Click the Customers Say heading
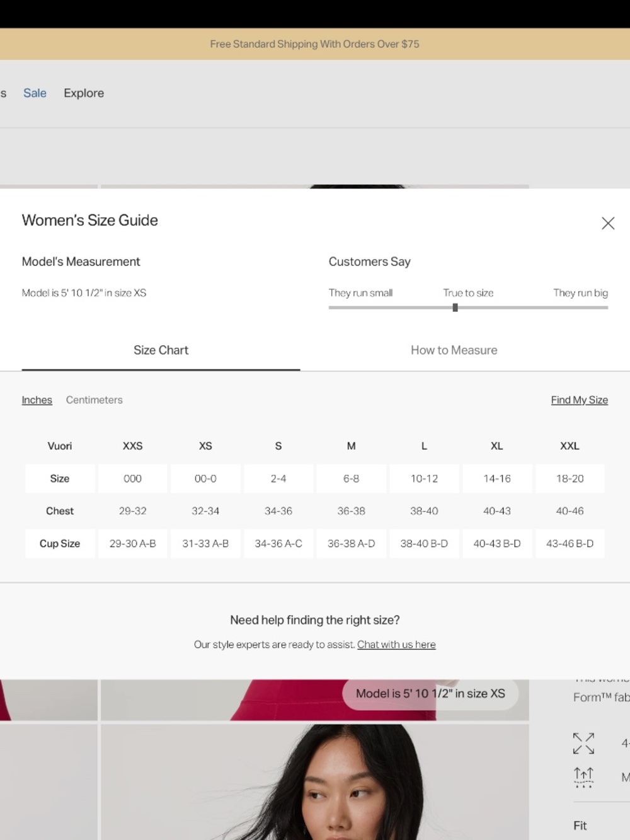630x840 pixels. pos(369,262)
